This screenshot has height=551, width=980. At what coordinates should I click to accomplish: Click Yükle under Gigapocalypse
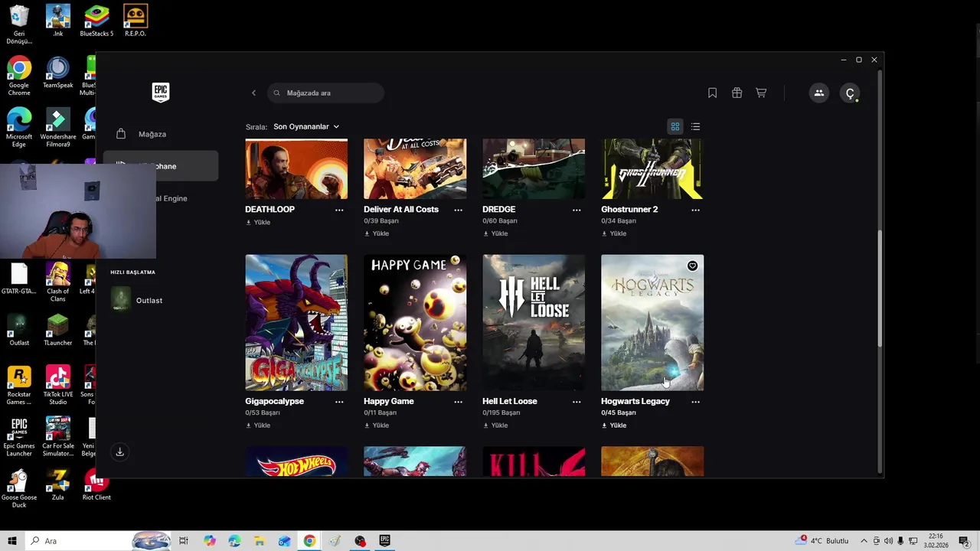pyautogui.click(x=258, y=425)
